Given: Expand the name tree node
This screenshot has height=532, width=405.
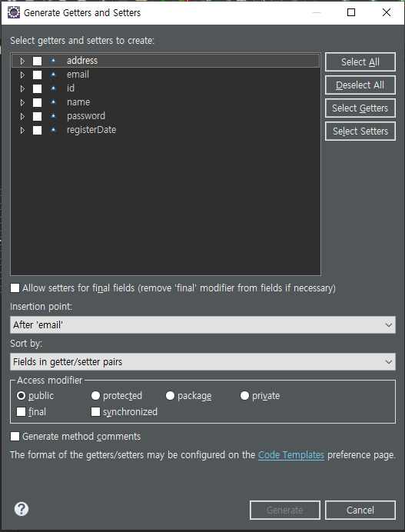Looking at the screenshot, I should tap(22, 102).
